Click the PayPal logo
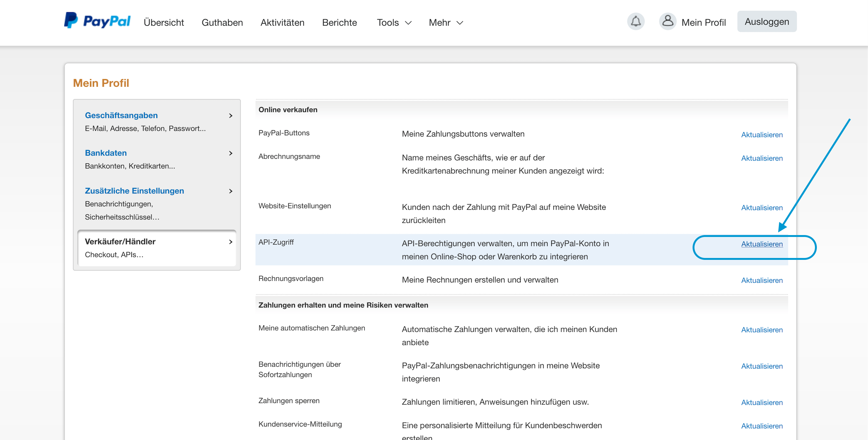Screen dimensions: 868x440 pyautogui.click(x=97, y=21)
